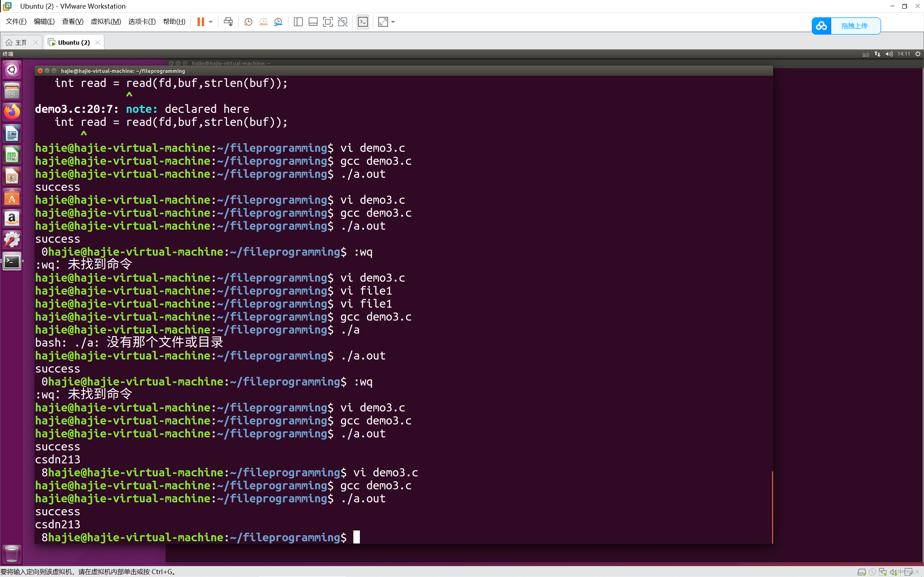Open the power options dropdown arrow
Viewport: 924px width, 577px height.
(211, 22)
